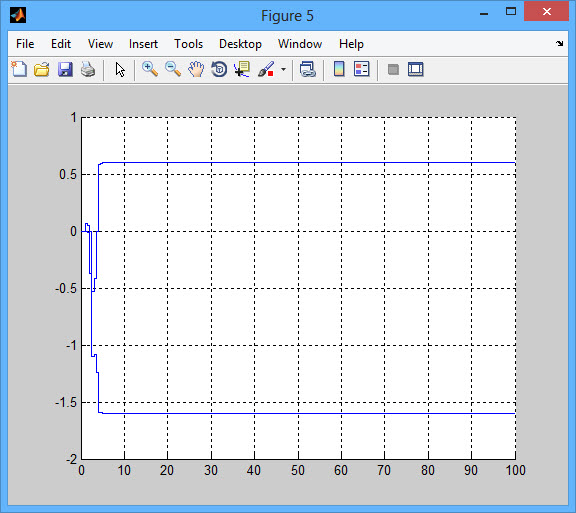Open the Tools menu

pyautogui.click(x=188, y=44)
